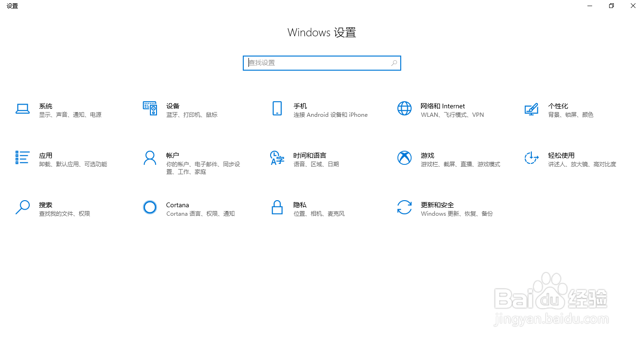Click the 个性化 category title
The width and height of the screenshot is (644, 341).
pyautogui.click(x=558, y=106)
